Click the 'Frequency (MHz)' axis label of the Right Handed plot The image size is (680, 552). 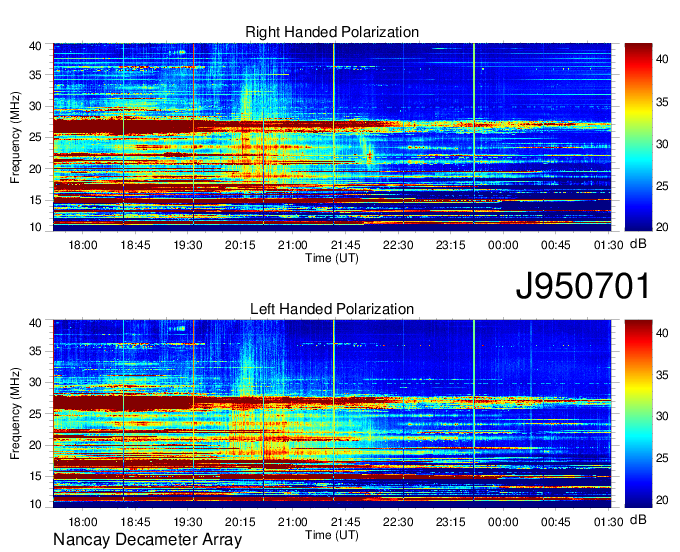pos(15,137)
